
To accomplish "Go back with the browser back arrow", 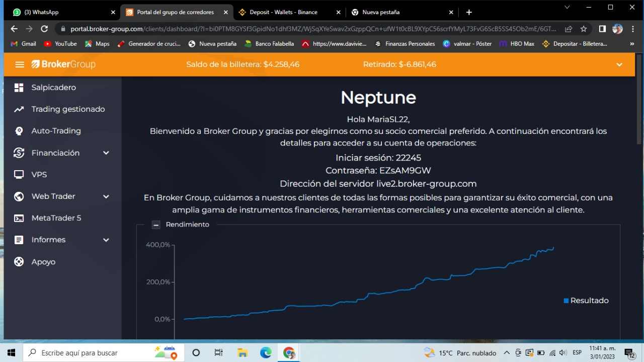I will (x=14, y=29).
